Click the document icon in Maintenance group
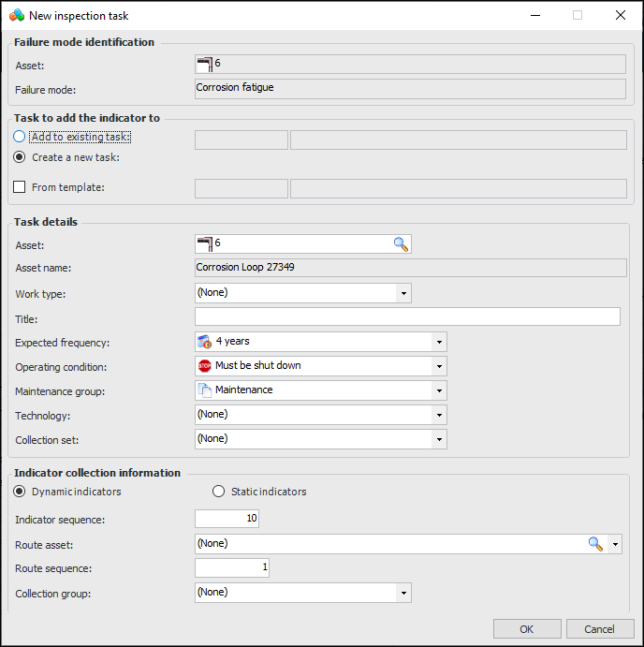Image resolution: width=644 pixels, height=647 pixels. click(x=205, y=390)
